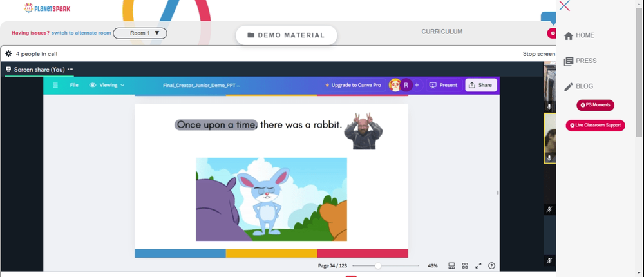Click the 43% zoom level value

coord(433,266)
